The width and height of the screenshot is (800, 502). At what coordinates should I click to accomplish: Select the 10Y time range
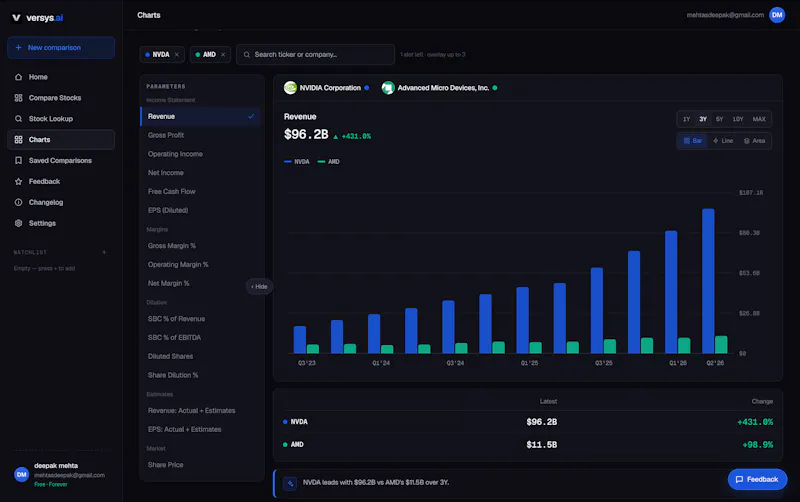738,119
